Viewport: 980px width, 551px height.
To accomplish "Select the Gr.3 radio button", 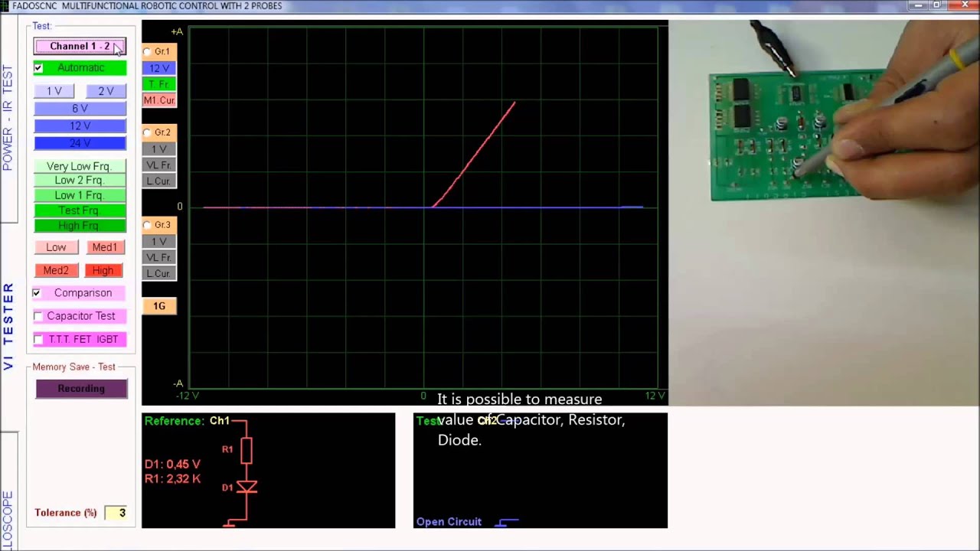I will [148, 226].
